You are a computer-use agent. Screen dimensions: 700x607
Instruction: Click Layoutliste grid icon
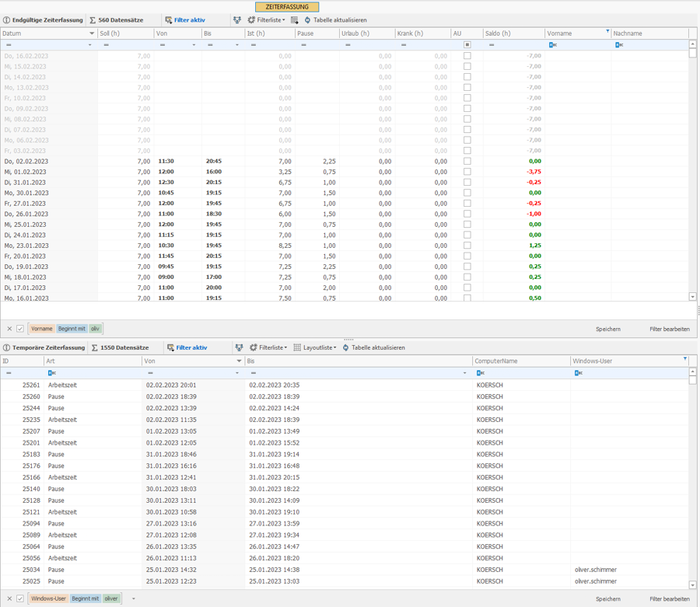(x=297, y=347)
